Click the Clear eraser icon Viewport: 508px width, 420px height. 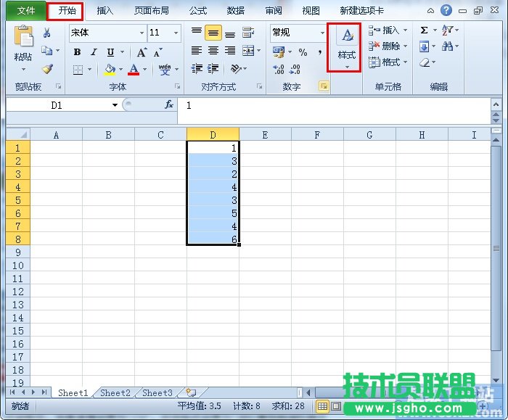click(425, 62)
